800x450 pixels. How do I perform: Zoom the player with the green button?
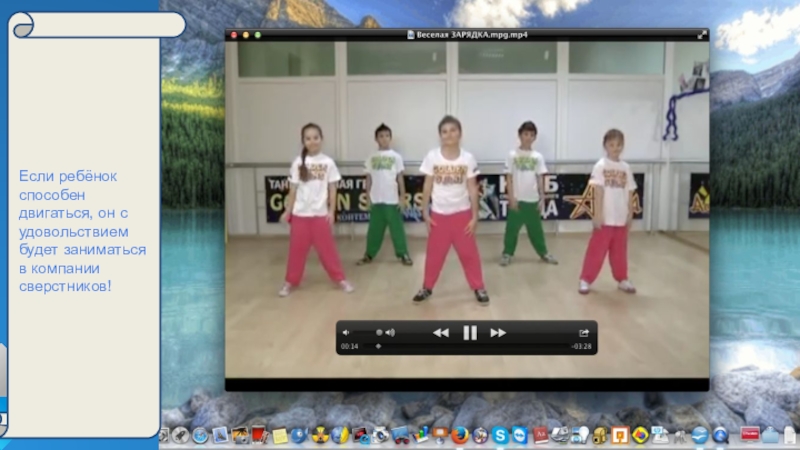click(258, 35)
